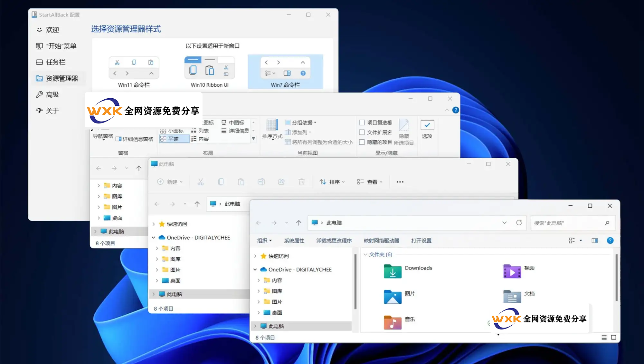This screenshot has height=364, width=644.
Task: Open the 关于 page in StartAllBack
Action: point(48,111)
